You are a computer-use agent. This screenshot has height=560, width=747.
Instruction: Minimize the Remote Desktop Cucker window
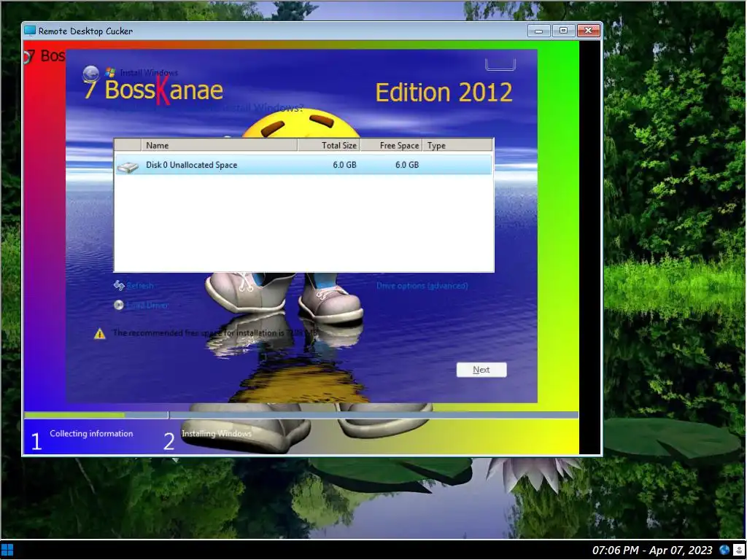pyautogui.click(x=539, y=31)
